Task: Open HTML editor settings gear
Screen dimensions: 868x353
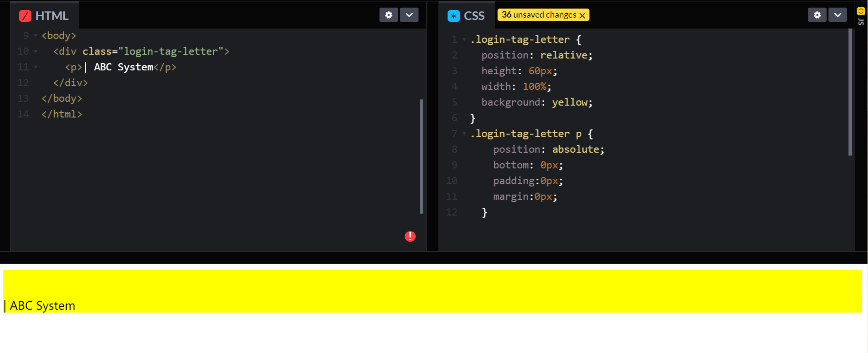Action: tap(389, 15)
